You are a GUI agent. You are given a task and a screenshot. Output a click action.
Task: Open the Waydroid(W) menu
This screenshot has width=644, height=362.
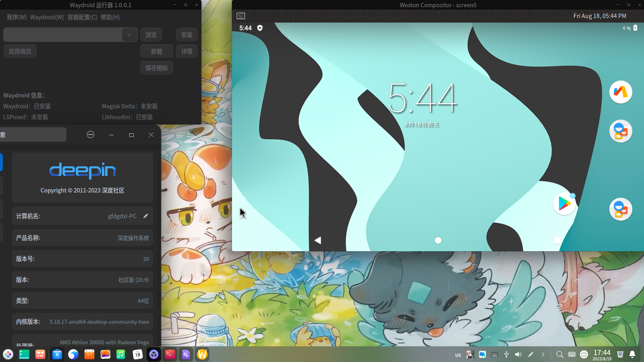pyautogui.click(x=47, y=17)
